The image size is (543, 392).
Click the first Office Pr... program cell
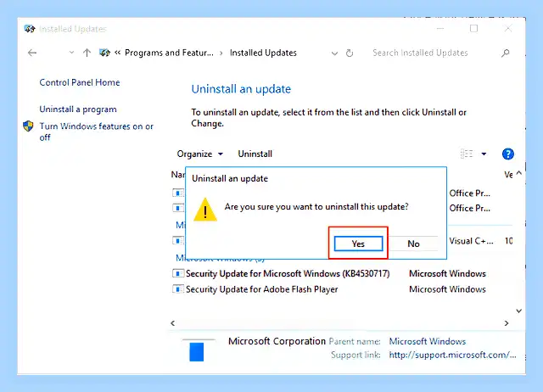click(469, 193)
